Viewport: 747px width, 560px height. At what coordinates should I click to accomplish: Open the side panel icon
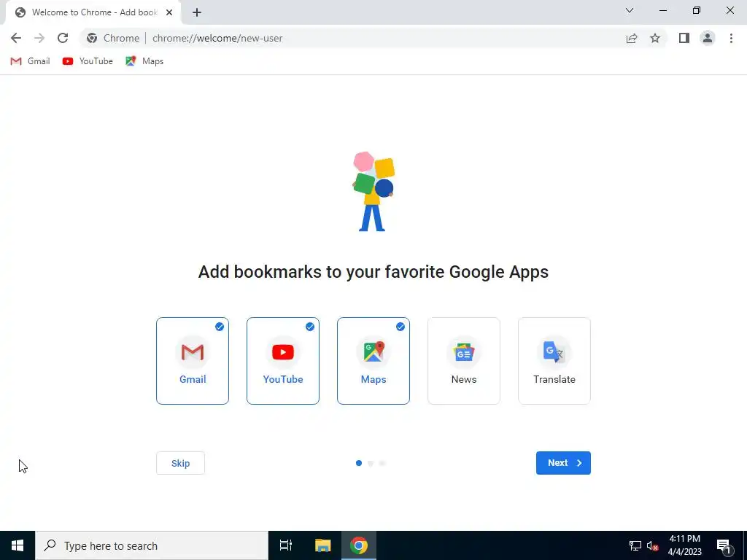[x=684, y=38]
